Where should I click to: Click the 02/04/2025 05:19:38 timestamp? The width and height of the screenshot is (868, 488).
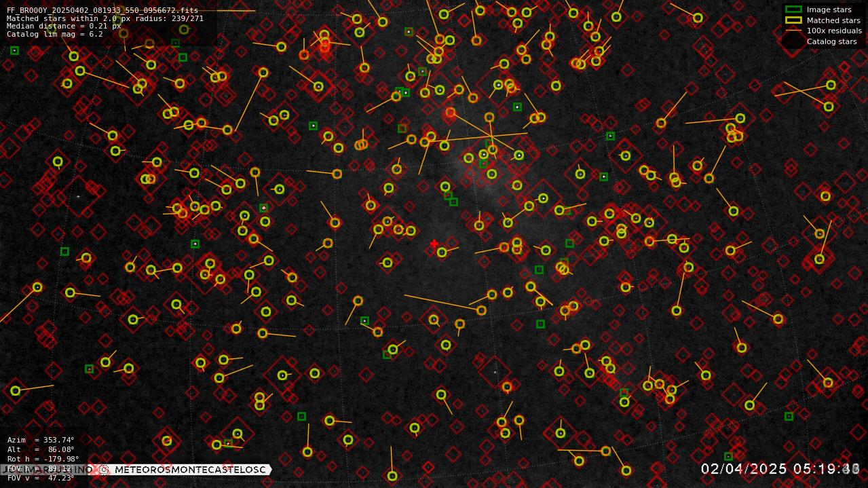[x=780, y=469]
